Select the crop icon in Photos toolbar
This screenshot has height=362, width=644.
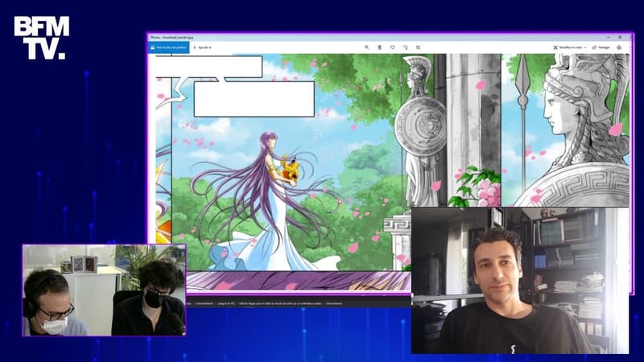[x=418, y=47]
